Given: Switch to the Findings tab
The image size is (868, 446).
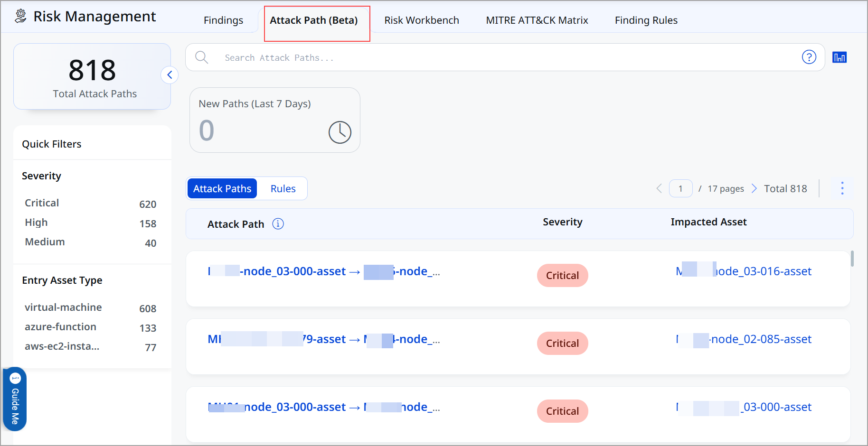Looking at the screenshot, I should [x=223, y=20].
